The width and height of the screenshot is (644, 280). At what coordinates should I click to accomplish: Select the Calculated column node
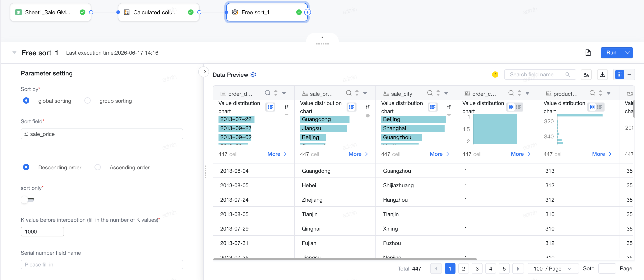(159, 12)
